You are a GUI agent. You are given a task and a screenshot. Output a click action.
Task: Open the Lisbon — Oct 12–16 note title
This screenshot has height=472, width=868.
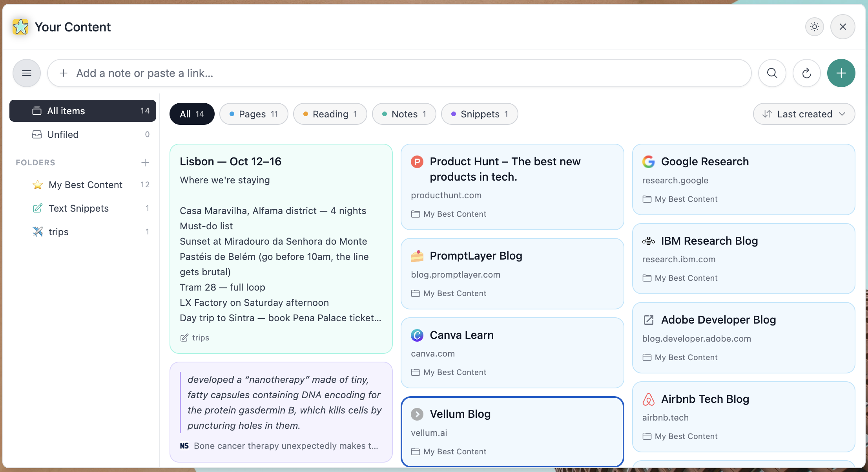pos(230,161)
